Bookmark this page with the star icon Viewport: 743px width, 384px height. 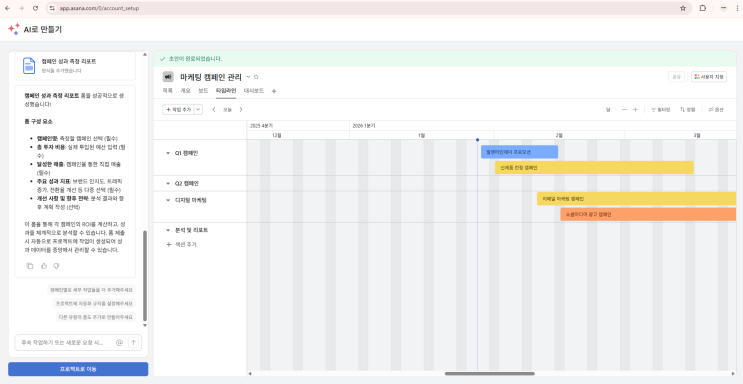pos(683,8)
